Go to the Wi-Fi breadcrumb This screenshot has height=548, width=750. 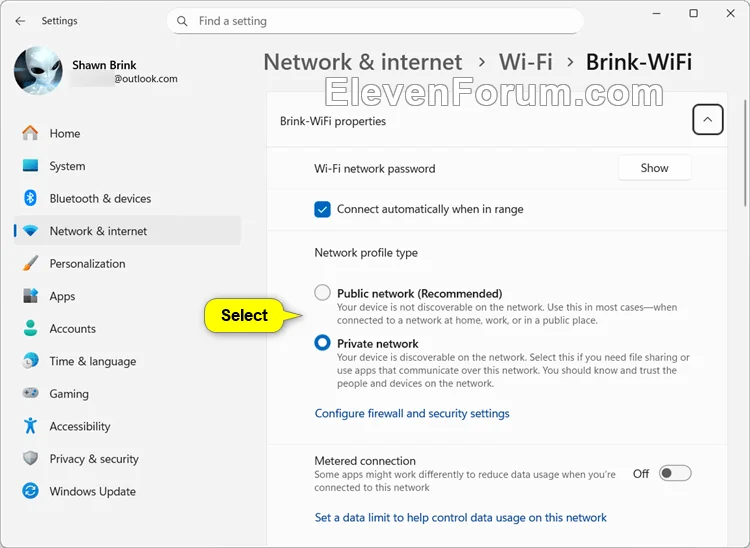point(526,62)
